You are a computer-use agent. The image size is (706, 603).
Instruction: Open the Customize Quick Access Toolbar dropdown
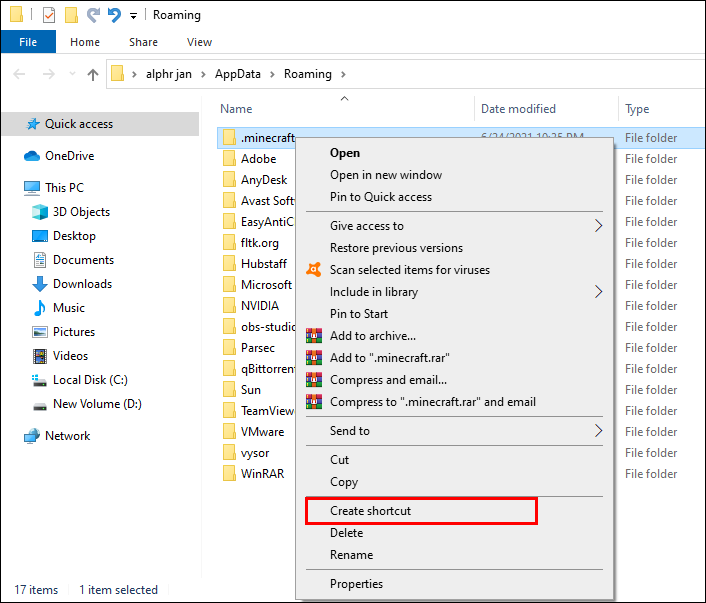[133, 16]
